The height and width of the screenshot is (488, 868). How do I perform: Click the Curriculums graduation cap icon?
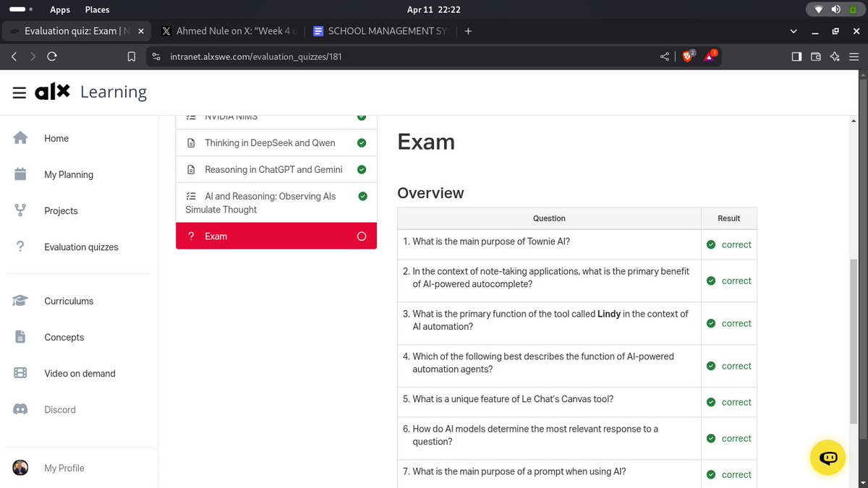20,301
